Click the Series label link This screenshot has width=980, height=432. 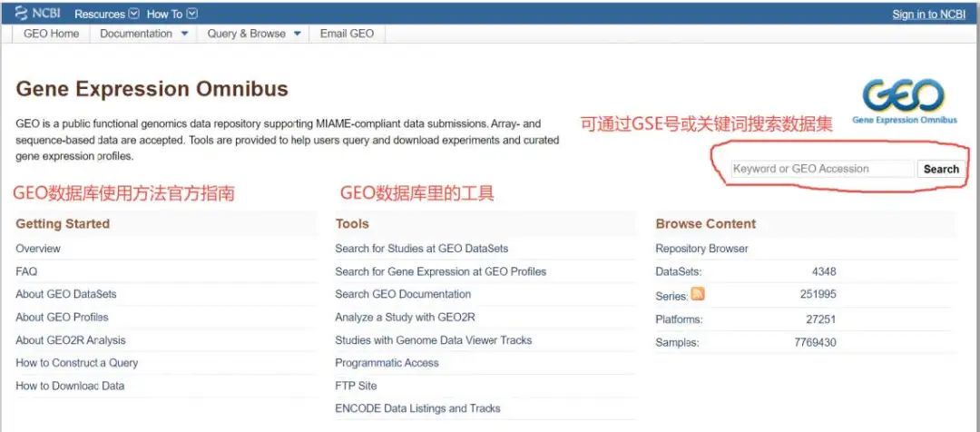click(x=671, y=297)
